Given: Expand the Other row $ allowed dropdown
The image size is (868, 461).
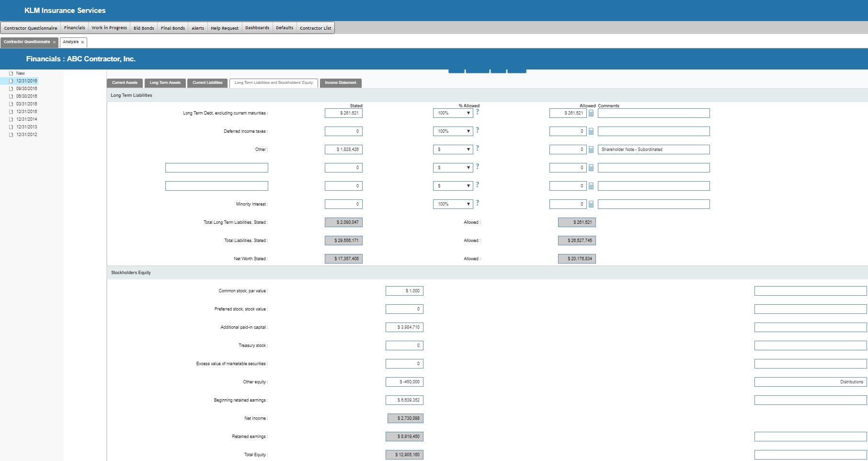Looking at the screenshot, I should 453,150.
